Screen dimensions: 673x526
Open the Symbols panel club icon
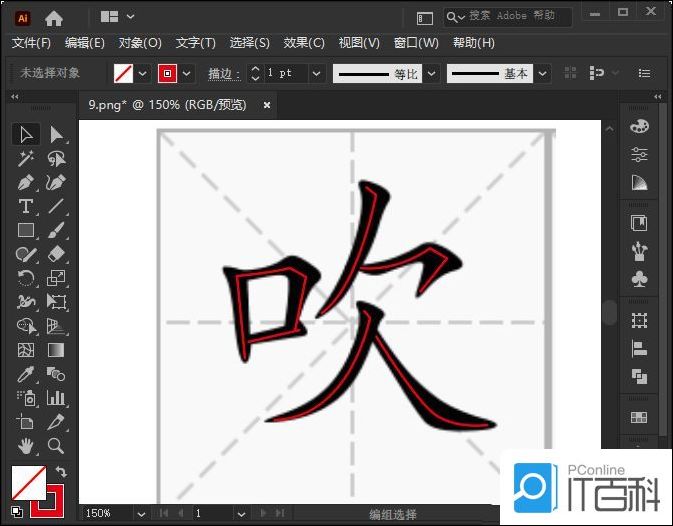click(639, 279)
